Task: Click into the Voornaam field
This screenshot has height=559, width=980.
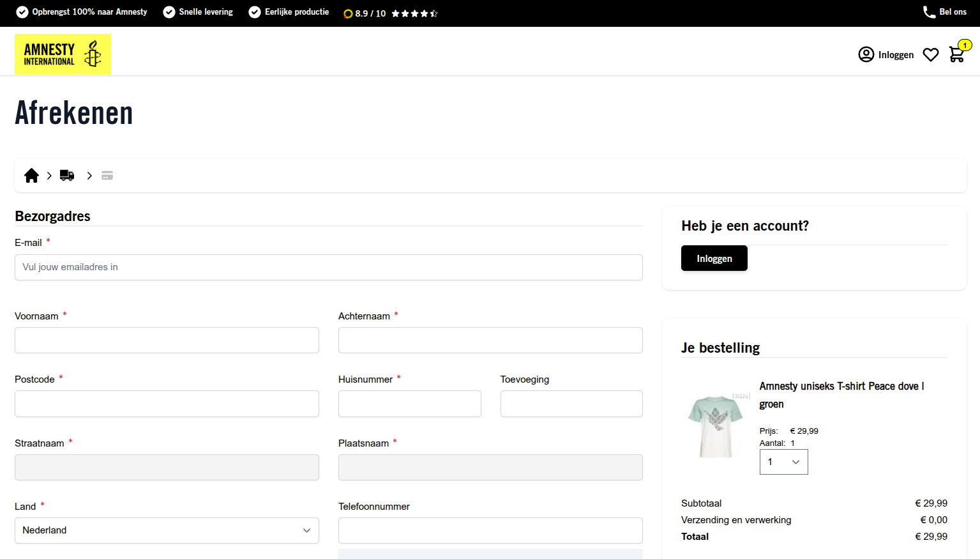Action: (x=167, y=340)
